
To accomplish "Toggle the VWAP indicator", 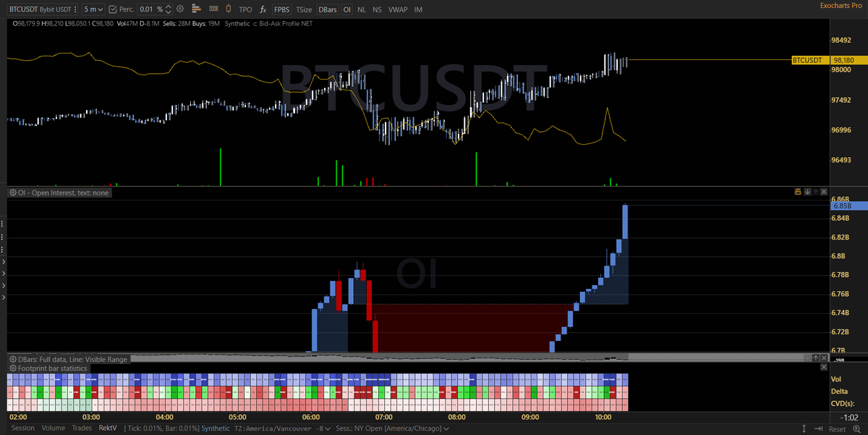I will [398, 9].
